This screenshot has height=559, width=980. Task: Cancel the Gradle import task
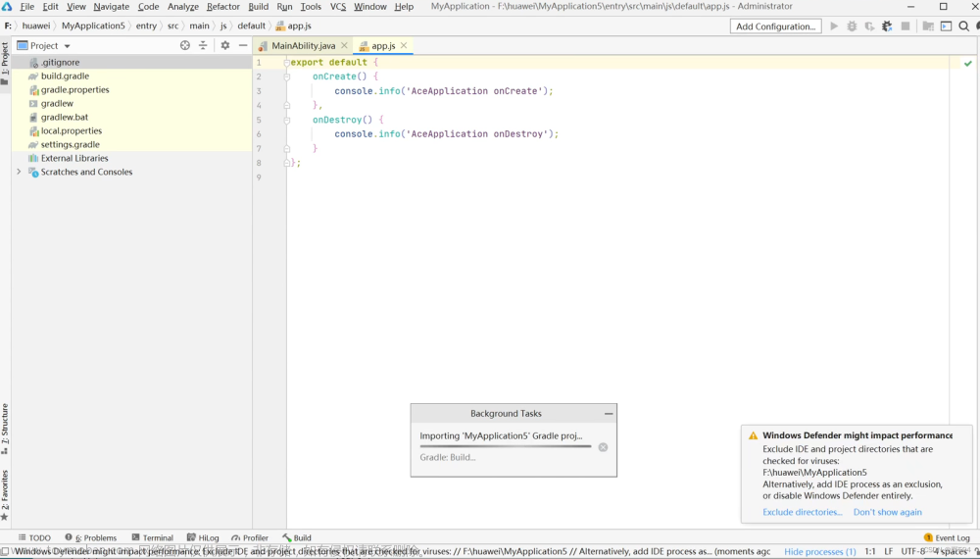[603, 447]
